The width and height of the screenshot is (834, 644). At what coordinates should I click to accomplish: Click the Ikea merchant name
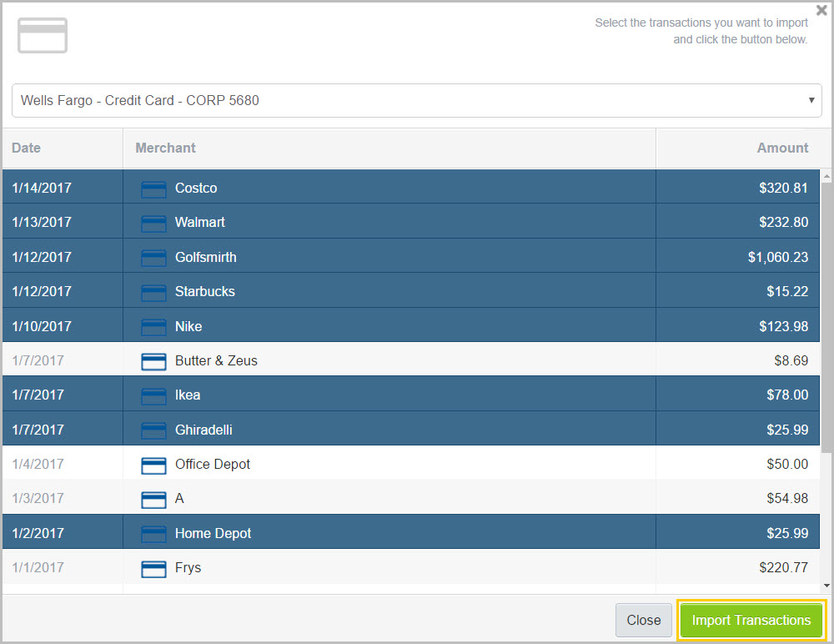coord(187,395)
